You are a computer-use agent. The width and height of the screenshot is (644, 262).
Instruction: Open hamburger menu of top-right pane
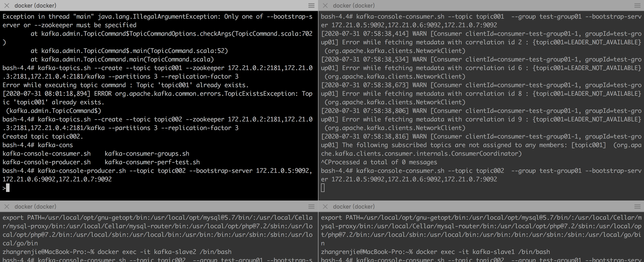click(x=637, y=6)
